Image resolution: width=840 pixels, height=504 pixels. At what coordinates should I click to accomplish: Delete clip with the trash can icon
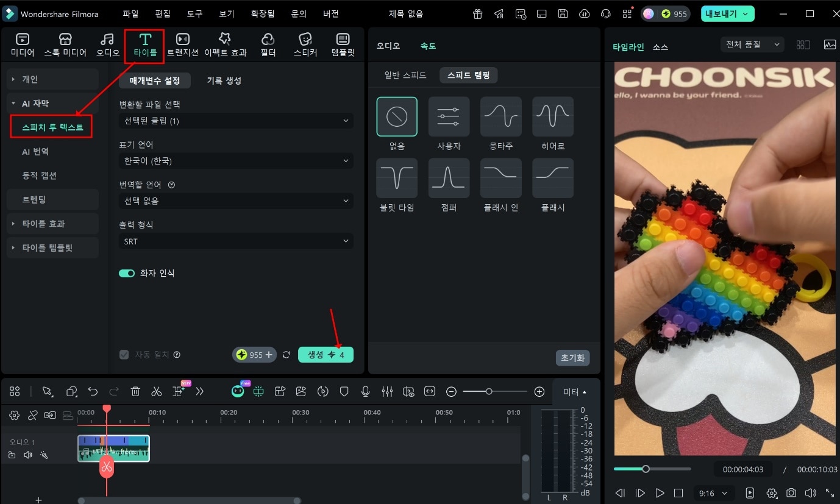coord(136,392)
